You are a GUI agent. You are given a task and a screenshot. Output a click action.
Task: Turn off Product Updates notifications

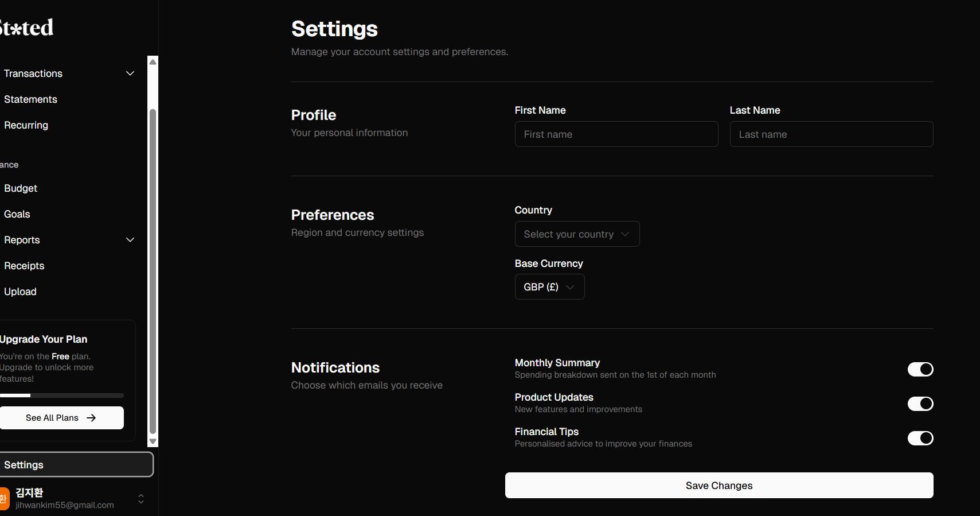coord(920,404)
